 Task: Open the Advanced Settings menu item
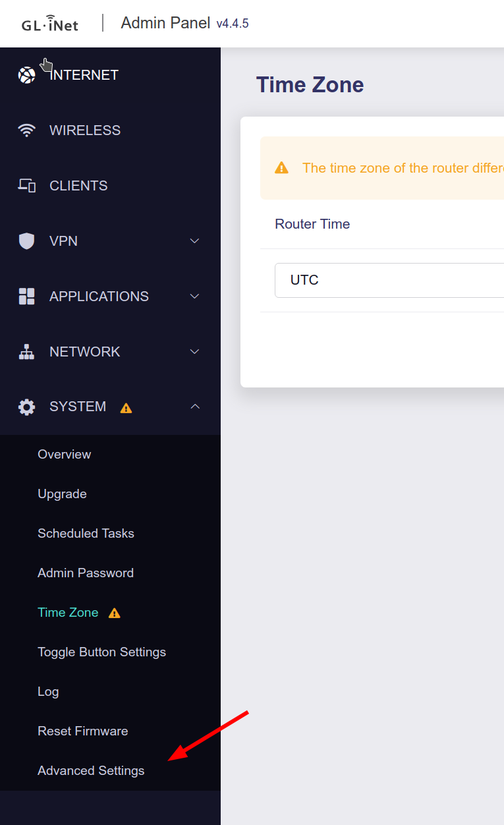pyautogui.click(x=91, y=771)
